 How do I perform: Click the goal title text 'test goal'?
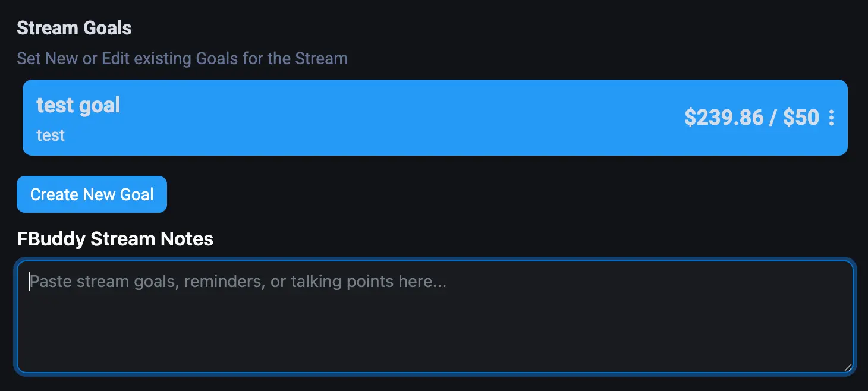pyautogui.click(x=78, y=105)
